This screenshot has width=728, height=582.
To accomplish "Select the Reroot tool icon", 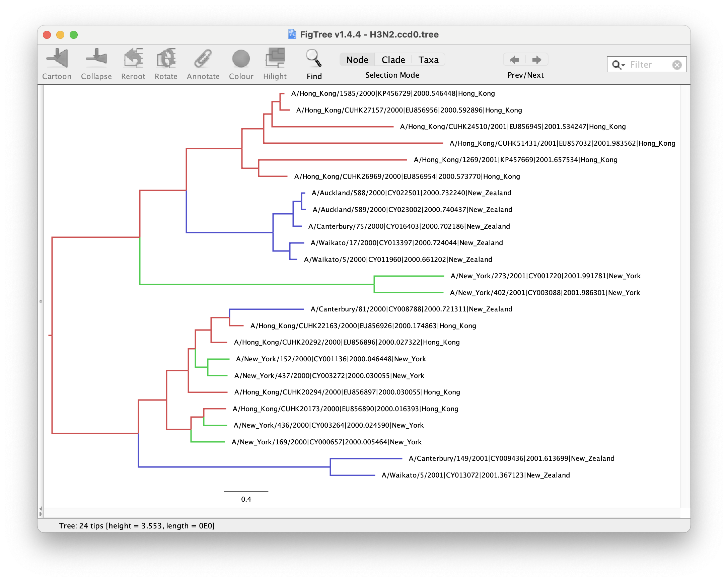I will [x=133, y=58].
